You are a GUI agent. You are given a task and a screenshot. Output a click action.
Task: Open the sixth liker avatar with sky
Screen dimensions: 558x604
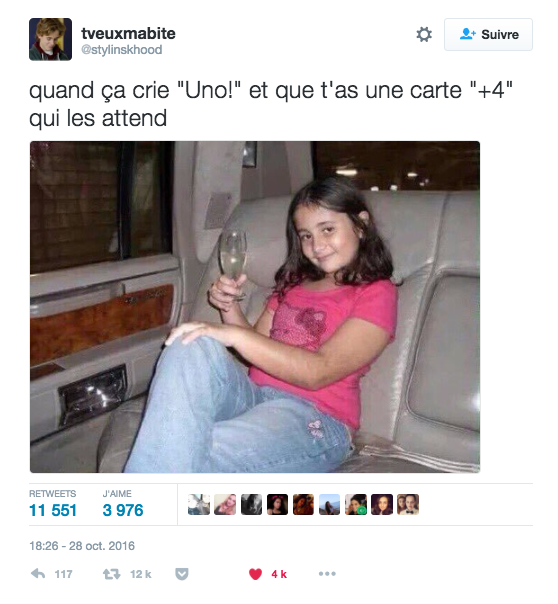330,505
